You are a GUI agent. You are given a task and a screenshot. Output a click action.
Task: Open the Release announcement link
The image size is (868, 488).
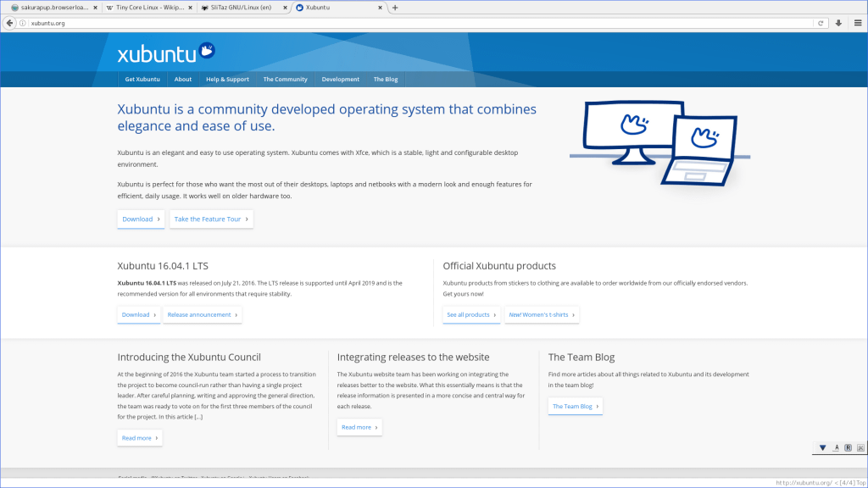pos(202,313)
